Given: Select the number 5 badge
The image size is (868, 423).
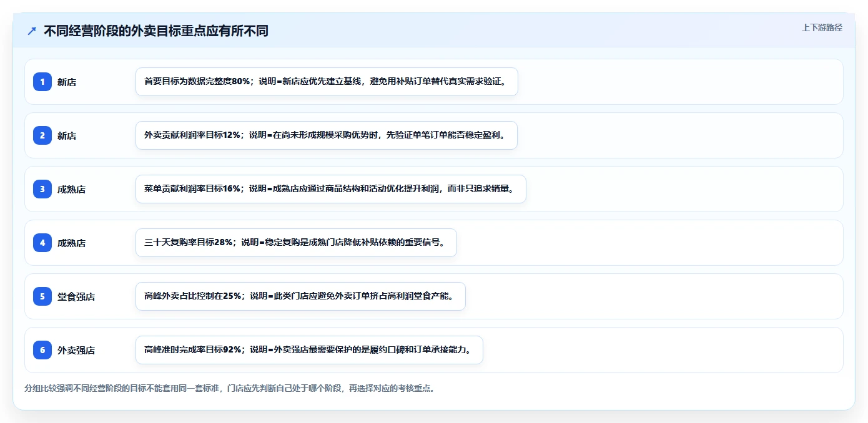Looking at the screenshot, I should click(42, 296).
